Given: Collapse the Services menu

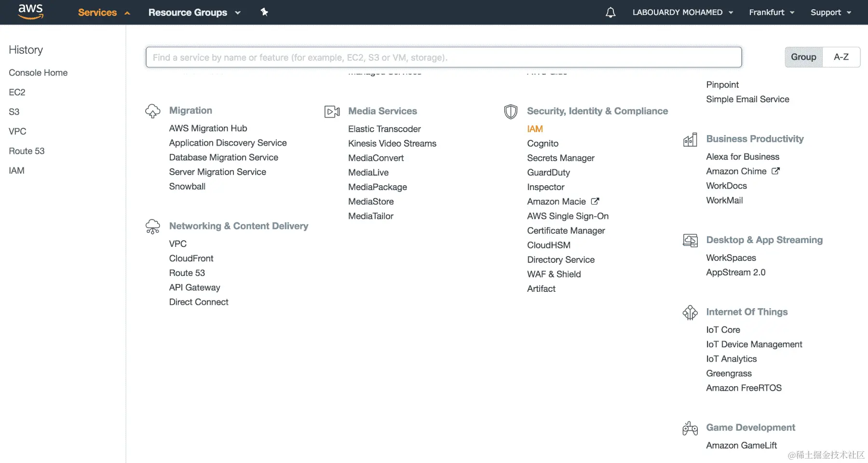Looking at the screenshot, I should pos(104,13).
